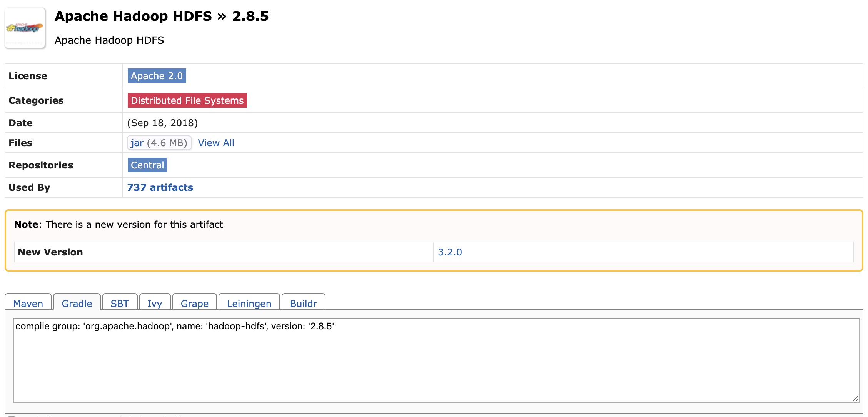The height and width of the screenshot is (417, 868).
Task: Select the Grape tab
Action: click(195, 303)
